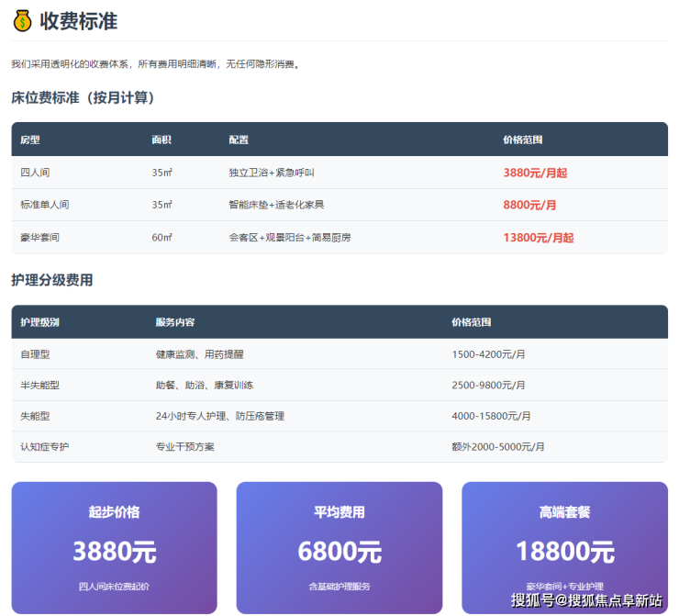679x616 pixels.
Task: Click the 3880元/月起 red price
Action: [x=538, y=173]
